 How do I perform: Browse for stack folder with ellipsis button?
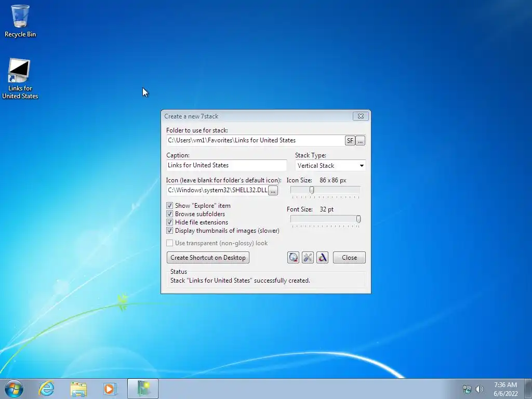[361, 140]
